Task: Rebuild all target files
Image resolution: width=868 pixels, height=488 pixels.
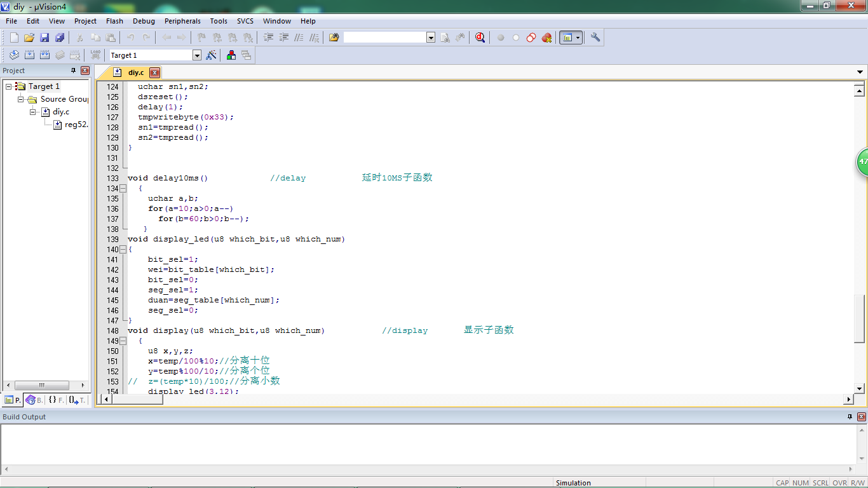Action: 44,55
